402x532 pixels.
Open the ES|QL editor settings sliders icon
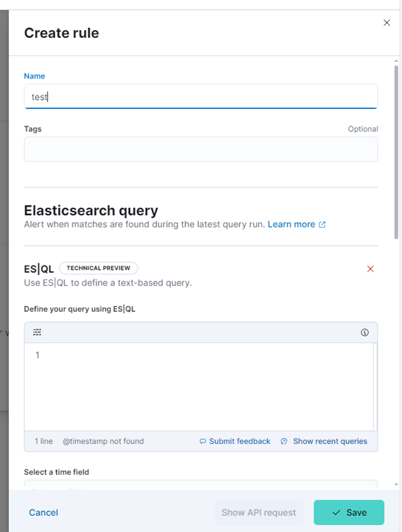point(37,332)
